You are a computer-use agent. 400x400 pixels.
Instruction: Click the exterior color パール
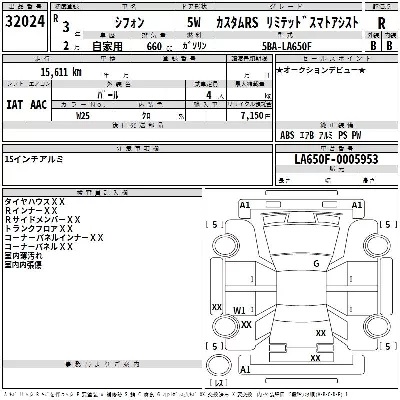[108, 95]
